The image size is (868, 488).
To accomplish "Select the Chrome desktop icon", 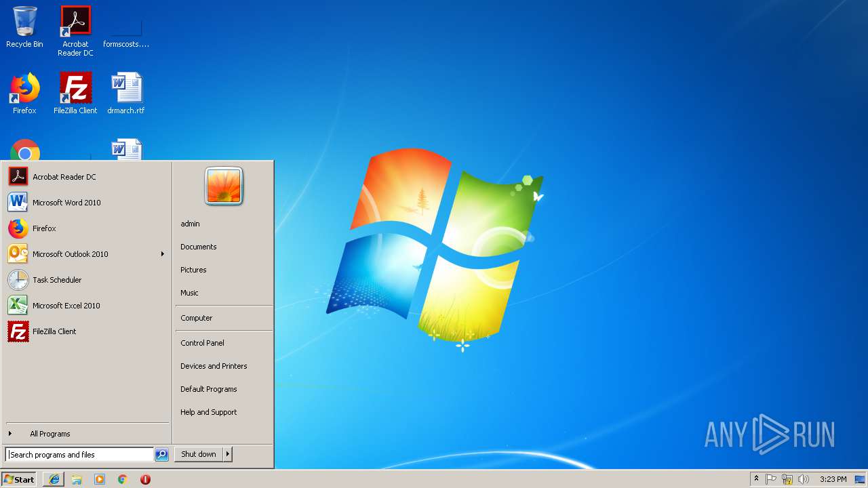I will click(25, 150).
